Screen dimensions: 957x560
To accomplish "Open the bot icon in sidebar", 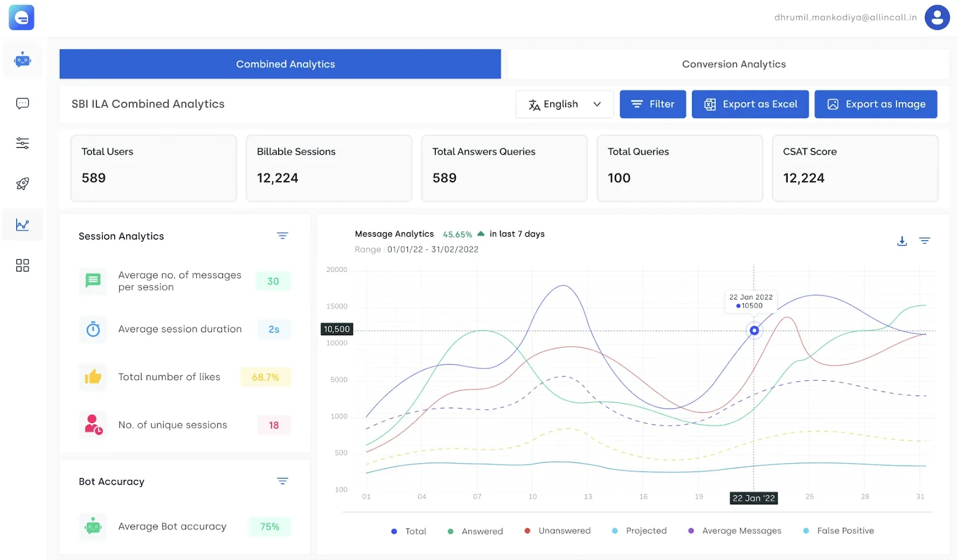I will [x=23, y=60].
